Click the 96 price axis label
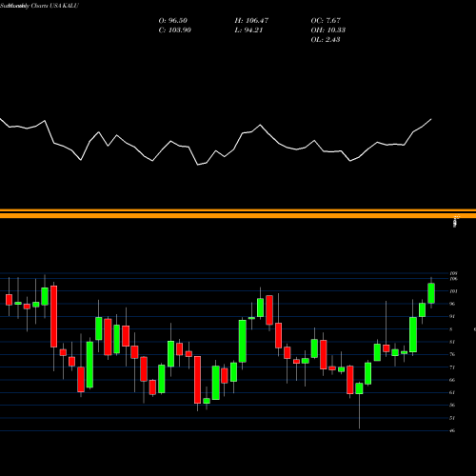 [453, 304]
